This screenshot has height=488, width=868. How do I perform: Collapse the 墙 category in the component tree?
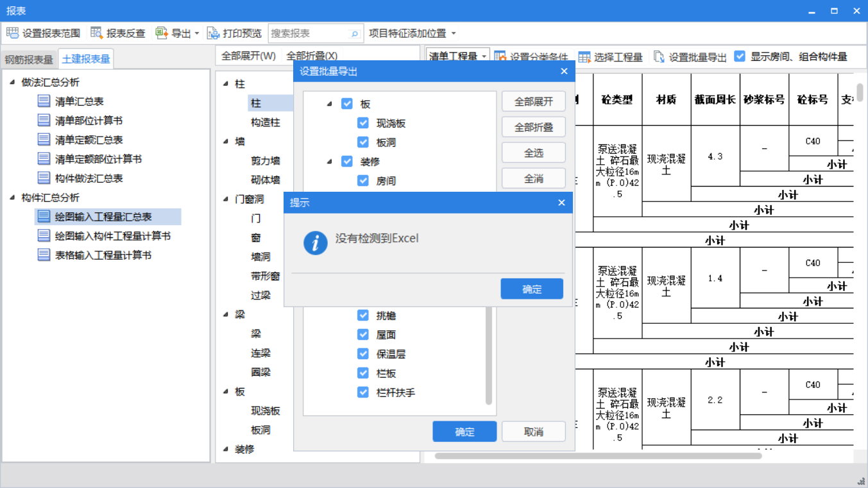pos(226,142)
